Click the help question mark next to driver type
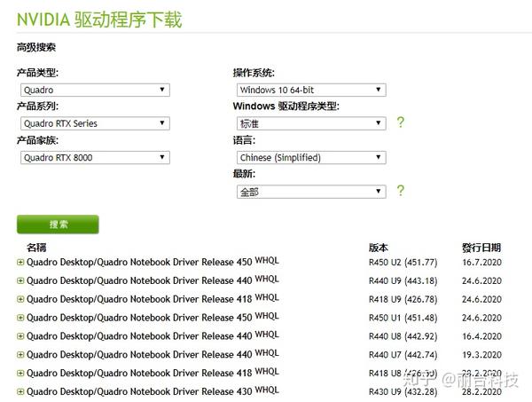Image resolution: width=532 pixels, height=402 pixels. [x=401, y=122]
